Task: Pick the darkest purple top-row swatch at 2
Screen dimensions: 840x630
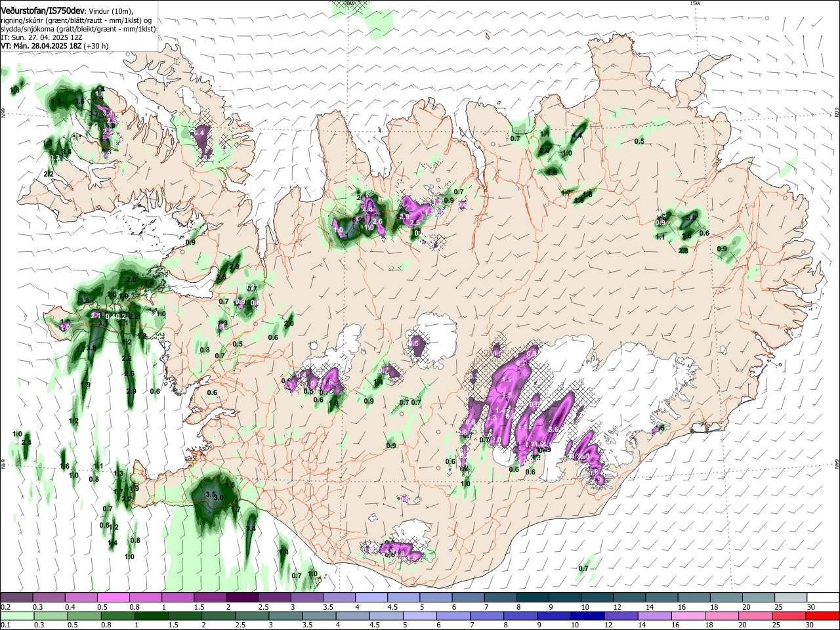Action: [x=241, y=597]
